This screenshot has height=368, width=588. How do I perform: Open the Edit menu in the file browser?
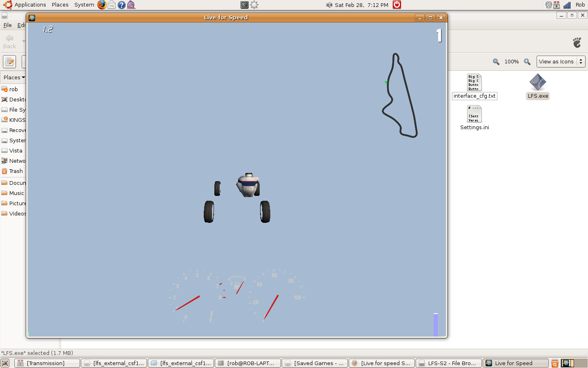pos(21,25)
